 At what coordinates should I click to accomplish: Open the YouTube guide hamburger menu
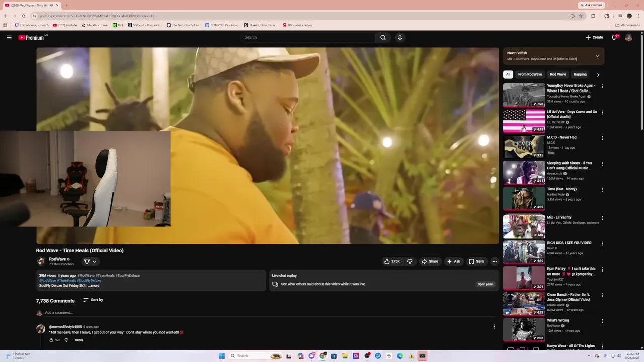tap(9, 37)
